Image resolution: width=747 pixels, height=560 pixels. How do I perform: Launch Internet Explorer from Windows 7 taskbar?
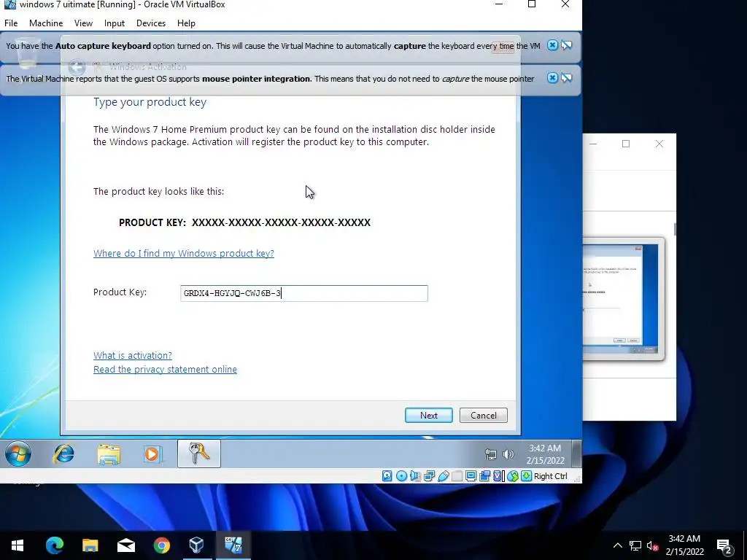tap(64, 454)
